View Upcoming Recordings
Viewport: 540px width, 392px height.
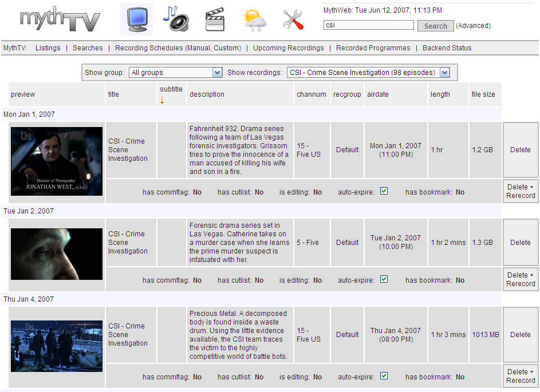289,48
